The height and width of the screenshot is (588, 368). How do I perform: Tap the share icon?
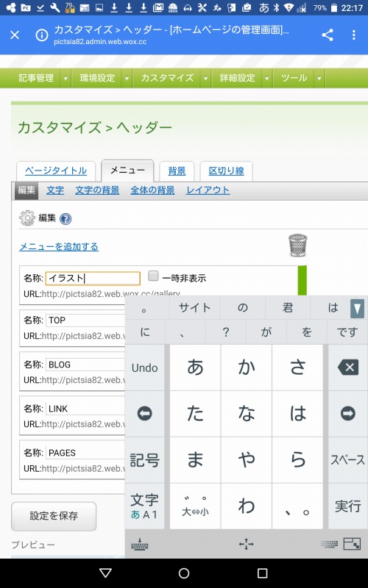328,35
